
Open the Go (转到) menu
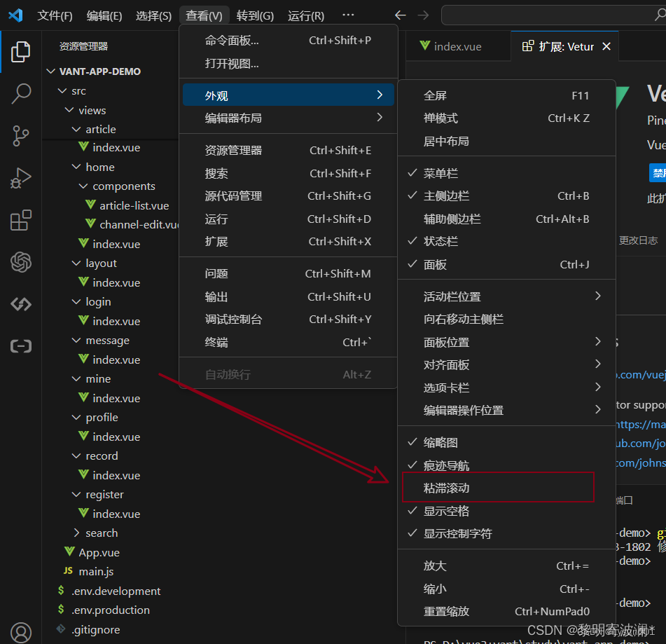click(x=255, y=15)
